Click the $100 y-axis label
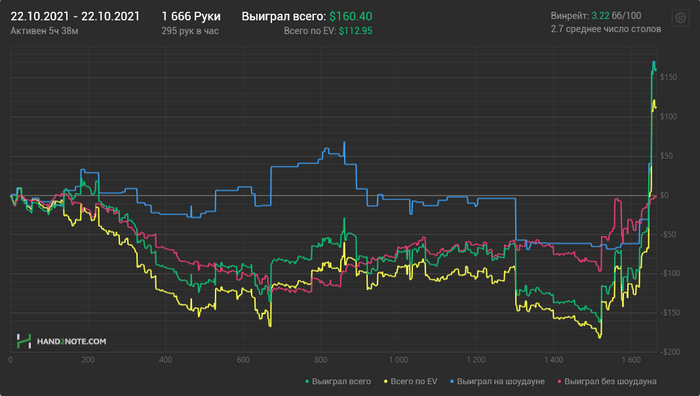This screenshot has height=396, width=700. (x=668, y=117)
